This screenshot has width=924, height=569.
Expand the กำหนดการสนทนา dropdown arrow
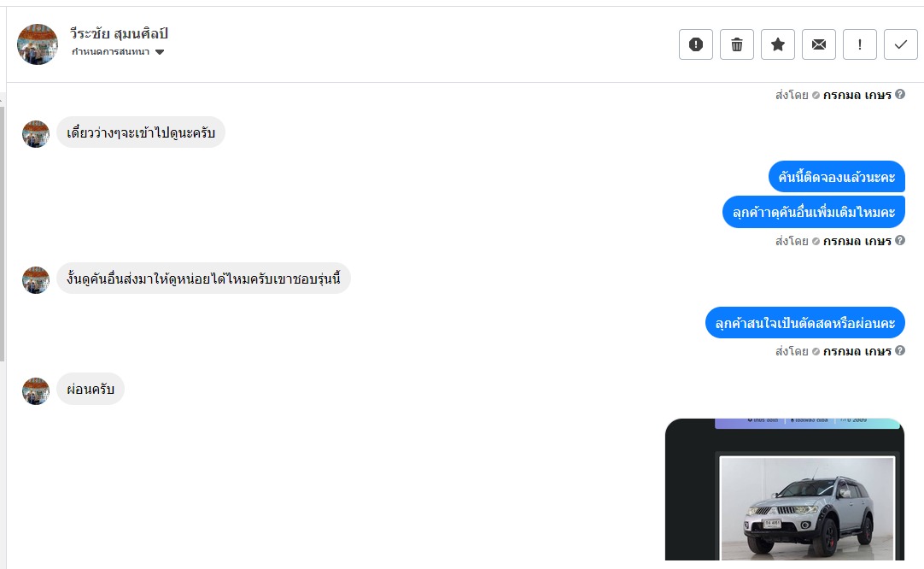(x=160, y=52)
